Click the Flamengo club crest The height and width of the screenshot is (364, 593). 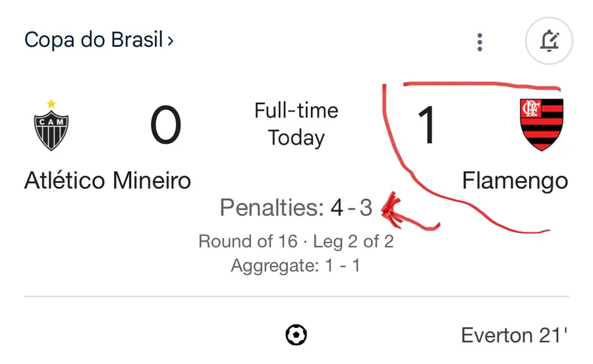(x=542, y=125)
